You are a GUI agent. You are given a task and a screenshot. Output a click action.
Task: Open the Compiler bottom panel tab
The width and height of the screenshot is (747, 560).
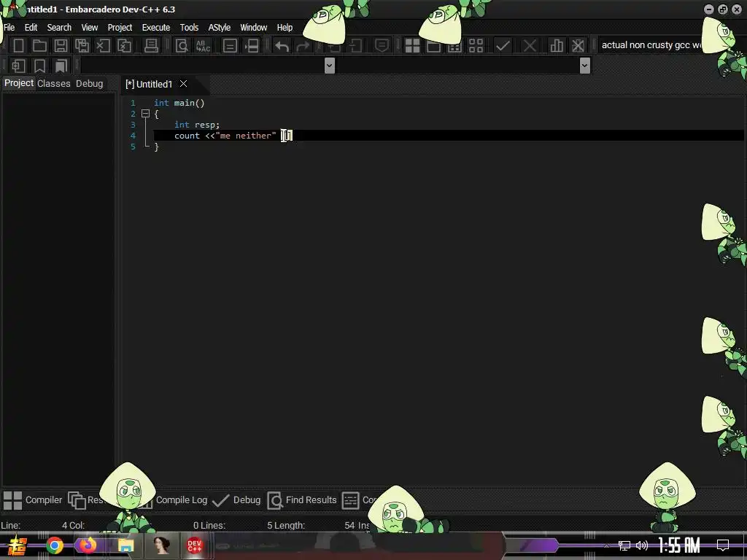(33, 500)
